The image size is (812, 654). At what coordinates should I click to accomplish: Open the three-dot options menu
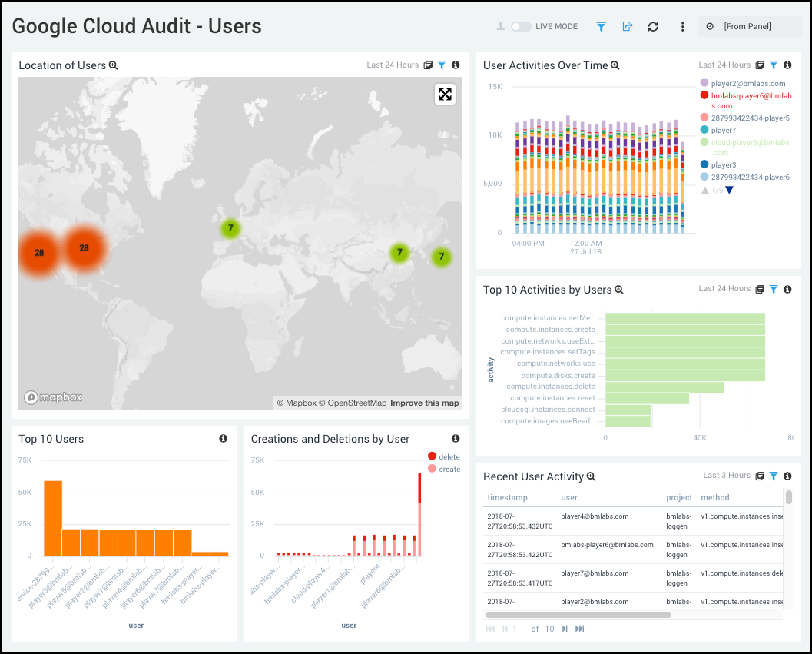click(682, 25)
